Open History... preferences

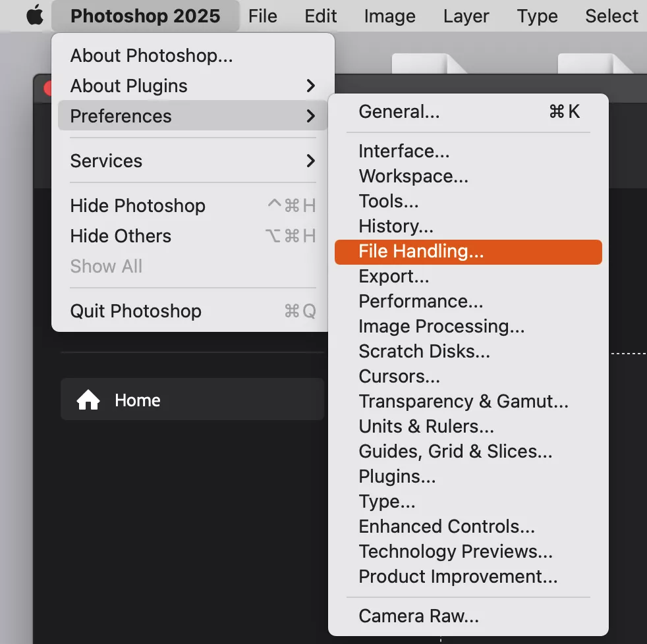coord(468,226)
